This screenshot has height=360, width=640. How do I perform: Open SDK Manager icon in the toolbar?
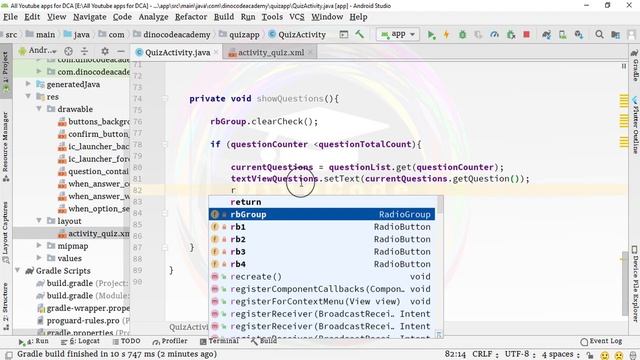tap(578, 35)
